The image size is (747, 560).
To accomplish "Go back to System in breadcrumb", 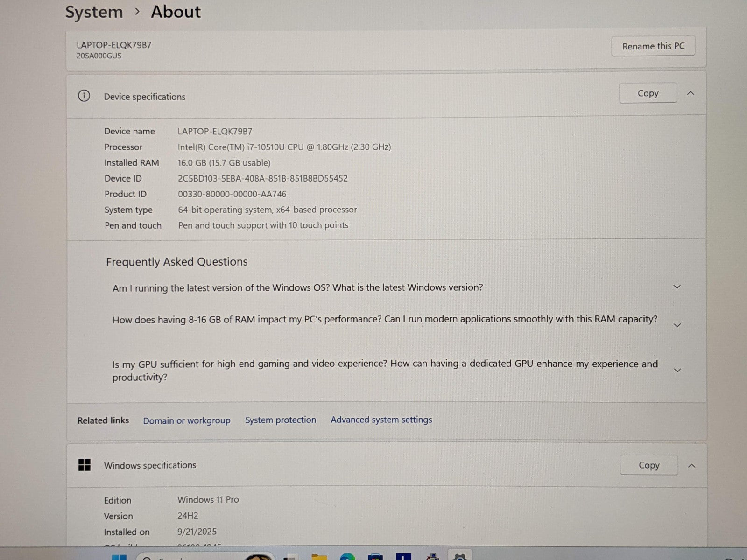I will [x=94, y=12].
